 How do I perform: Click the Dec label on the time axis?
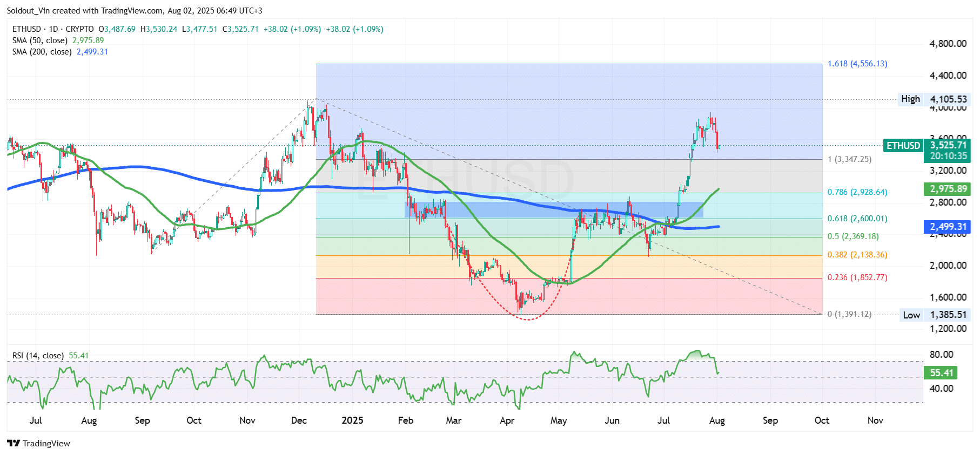coord(299,420)
